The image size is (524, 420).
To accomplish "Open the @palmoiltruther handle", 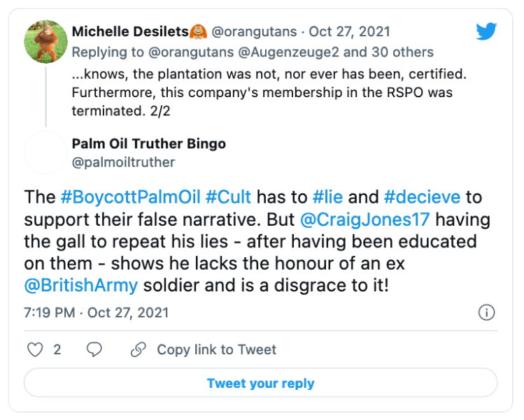I will click(123, 162).
